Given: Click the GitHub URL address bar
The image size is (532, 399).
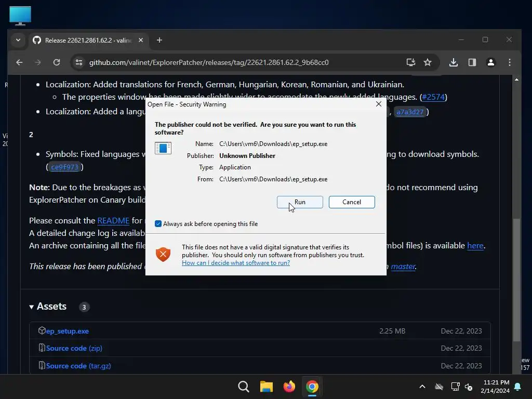Looking at the screenshot, I should click(x=209, y=62).
